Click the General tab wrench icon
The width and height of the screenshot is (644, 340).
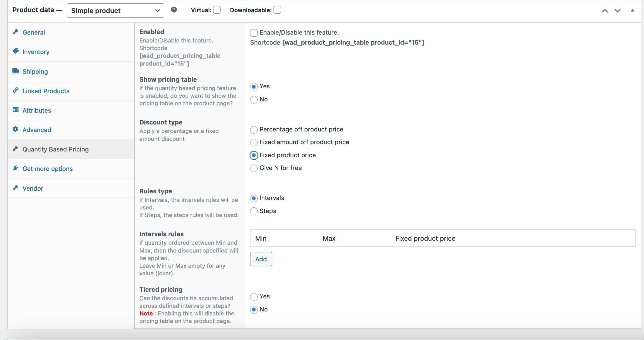click(x=16, y=32)
